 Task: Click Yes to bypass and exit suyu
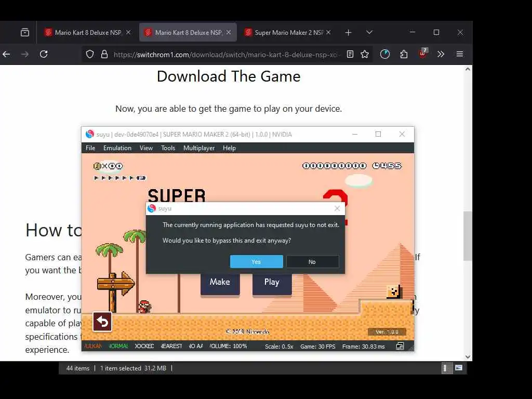click(x=257, y=262)
